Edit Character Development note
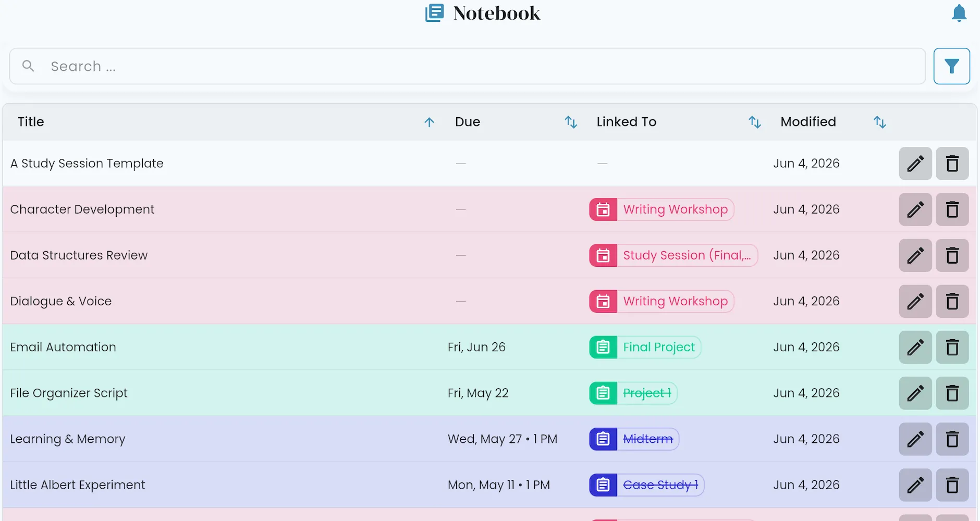The image size is (980, 521). [915, 209]
